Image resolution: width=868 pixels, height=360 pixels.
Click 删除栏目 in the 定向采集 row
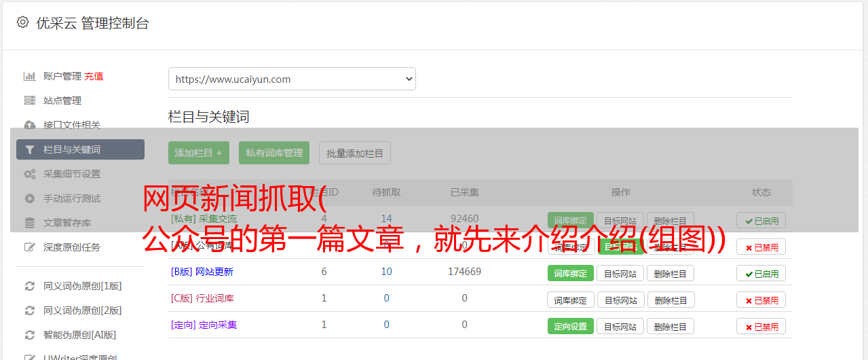coord(671,326)
